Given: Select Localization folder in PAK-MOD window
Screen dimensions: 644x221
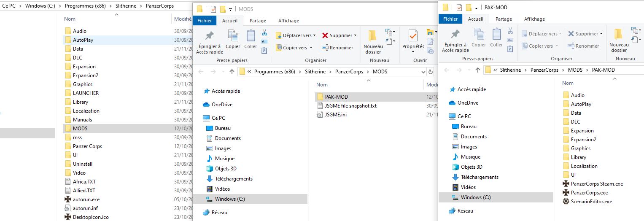Looking at the screenshot, I should [580, 166].
